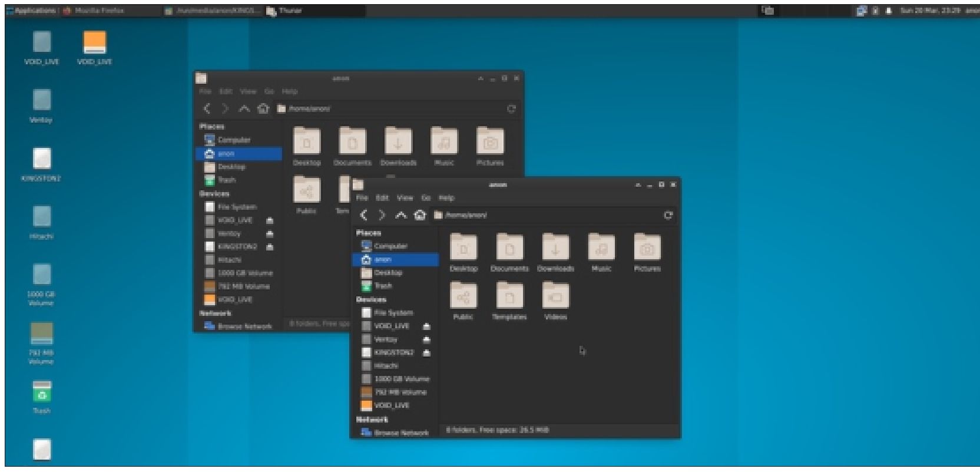Viewport: 980px width, 472px height.
Task: Select Templates folder in front Thunar window
Action: tap(509, 301)
